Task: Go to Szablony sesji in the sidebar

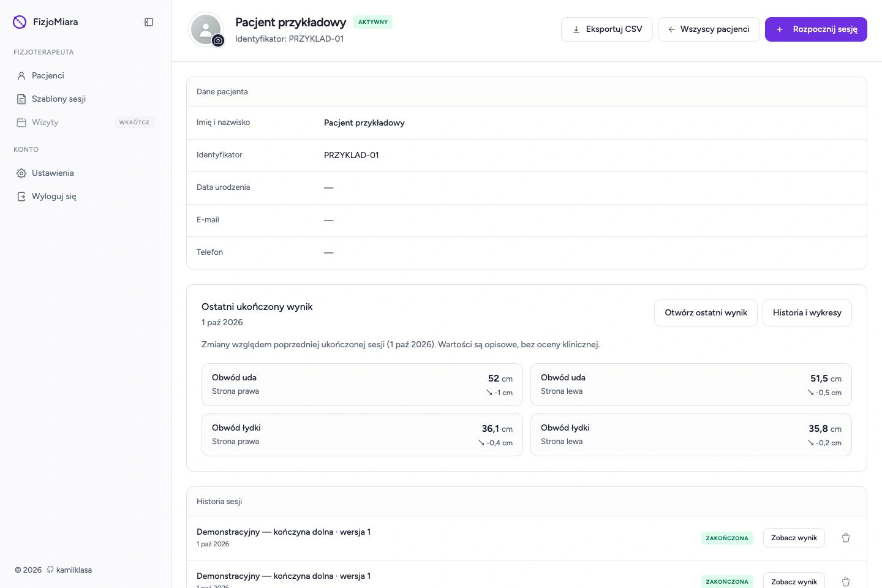Action: pyautogui.click(x=85, y=99)
